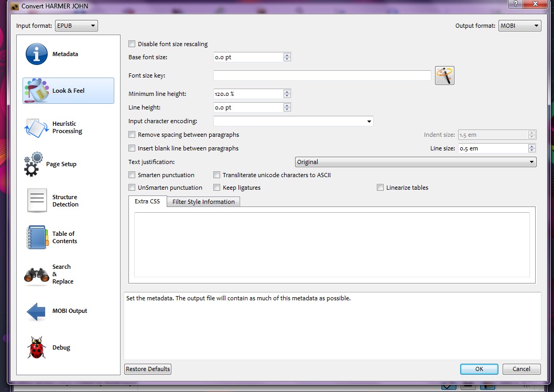Select Heuristic Processing label in sidebar

(x=67, y=127)
